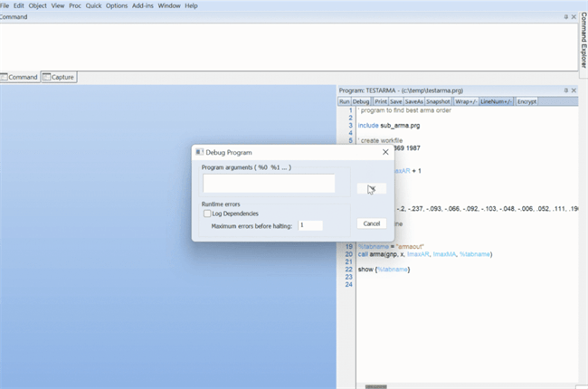Image resolution: width=588 pixels, height=389 pixels.
Task: Take a Snapshot of the program
Action: click(x=439, y=101)
